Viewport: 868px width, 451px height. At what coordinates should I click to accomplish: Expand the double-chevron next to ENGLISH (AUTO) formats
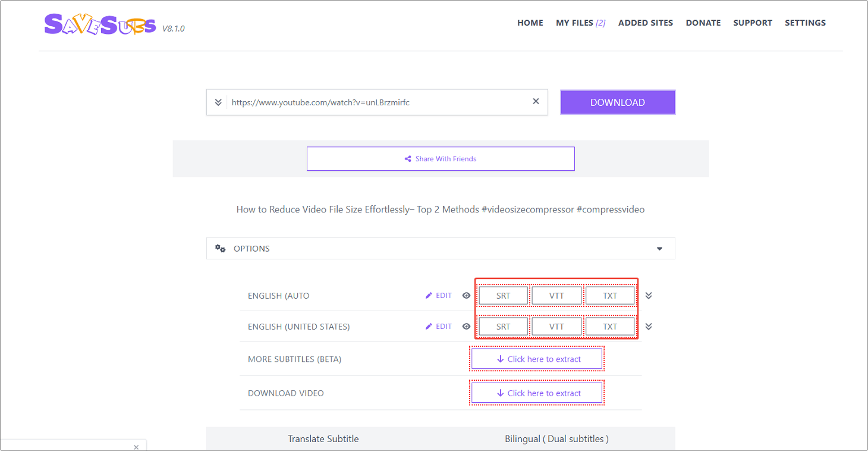pos(649,295)
